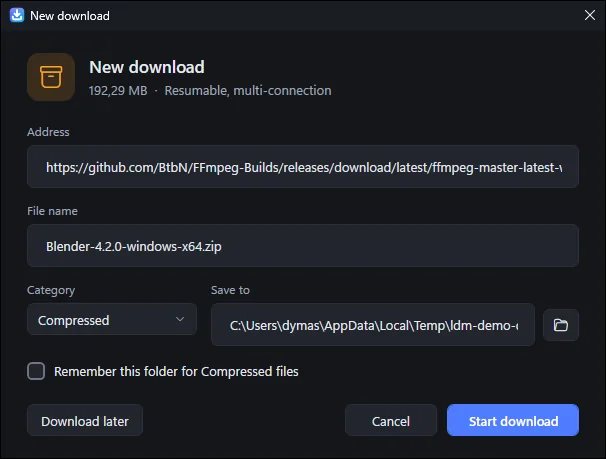Click the New download heading
Viewport: 606px width, 459px height.
(x=147, y=67)
